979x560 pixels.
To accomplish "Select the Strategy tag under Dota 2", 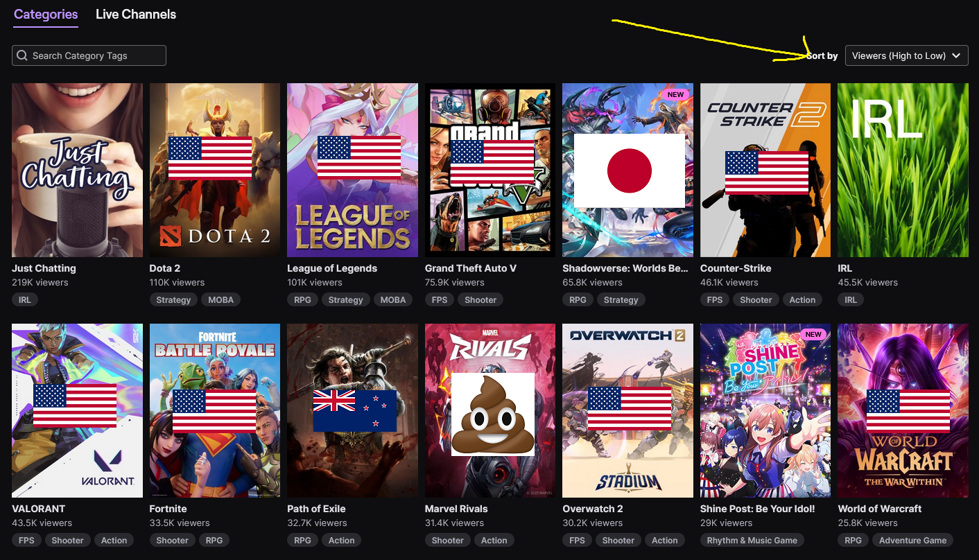I will [173, 300].
